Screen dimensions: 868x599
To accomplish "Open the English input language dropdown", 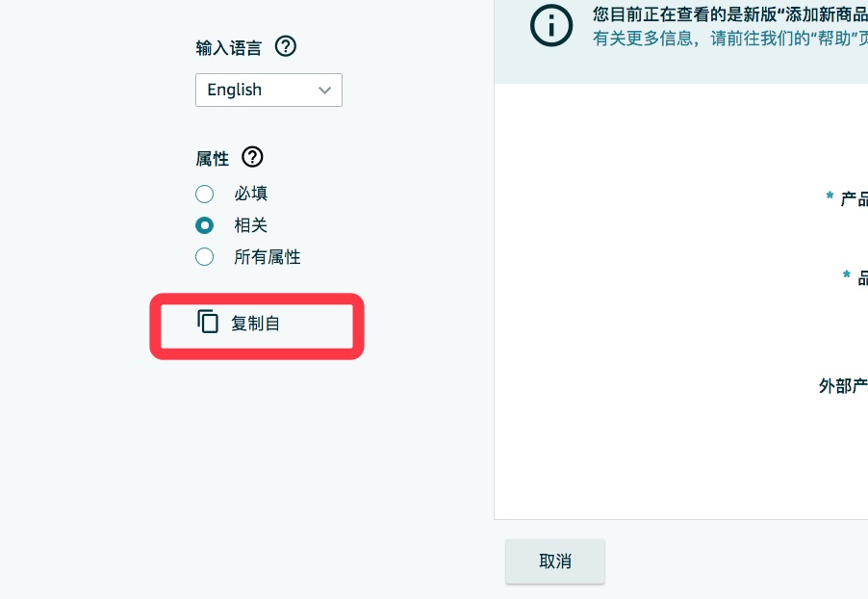I will pyautogui.click(x=268, y=90).
